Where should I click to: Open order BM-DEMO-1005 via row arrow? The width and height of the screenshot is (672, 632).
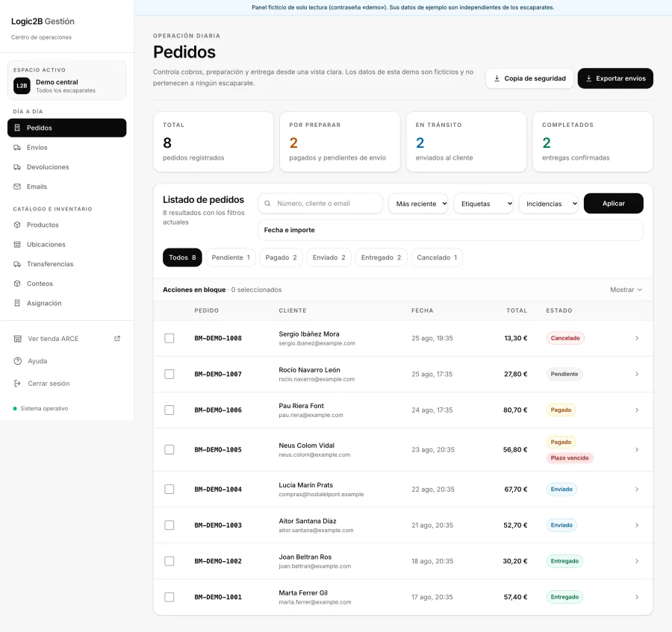tap(637, 450)
